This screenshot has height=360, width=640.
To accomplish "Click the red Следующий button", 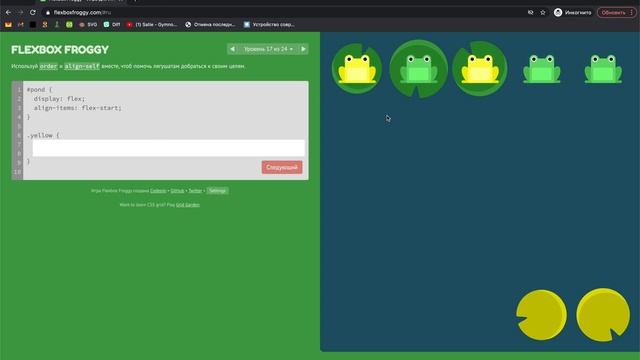I will point(282,167).
